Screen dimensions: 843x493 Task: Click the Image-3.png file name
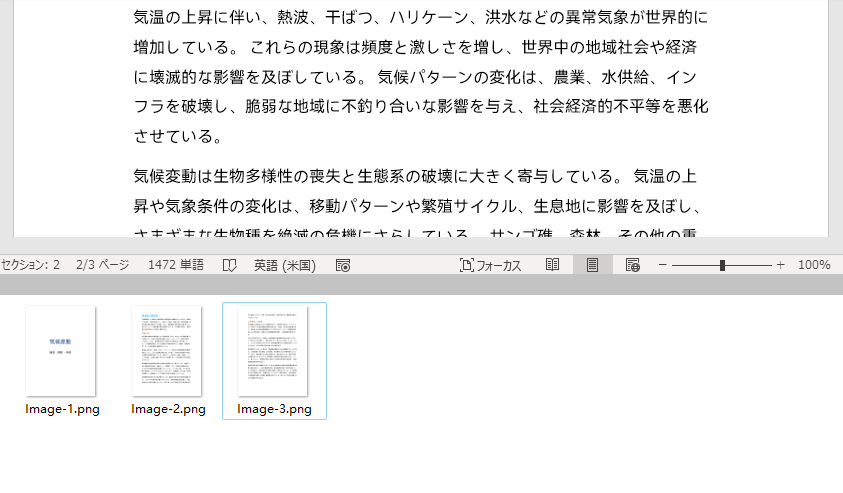point(274,409)
